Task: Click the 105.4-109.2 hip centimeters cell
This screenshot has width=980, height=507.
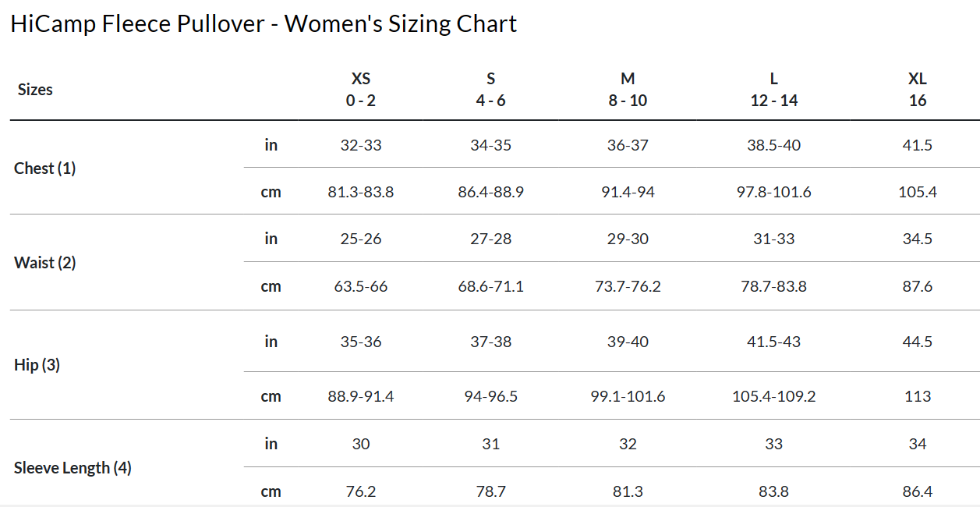Action: [774, 396]
